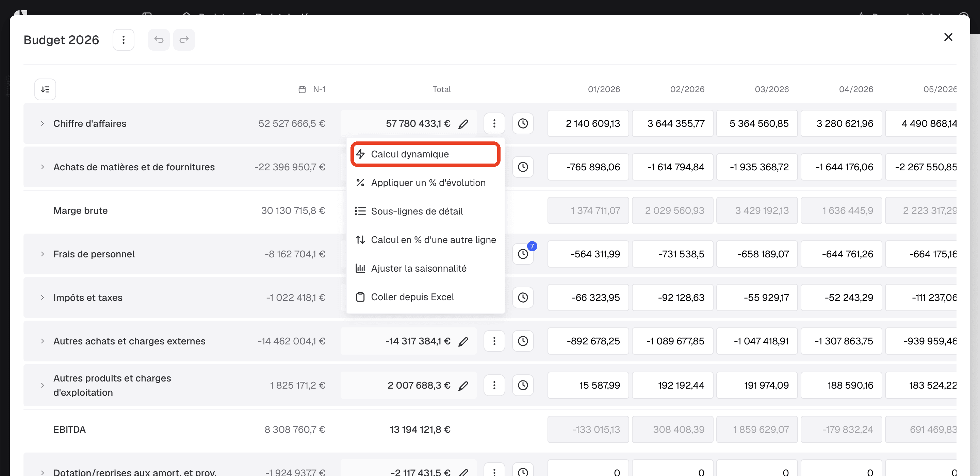Select Ajuster la saisonnalité option
The width and height of the screenshot is (980, 476).
[425, 268]
